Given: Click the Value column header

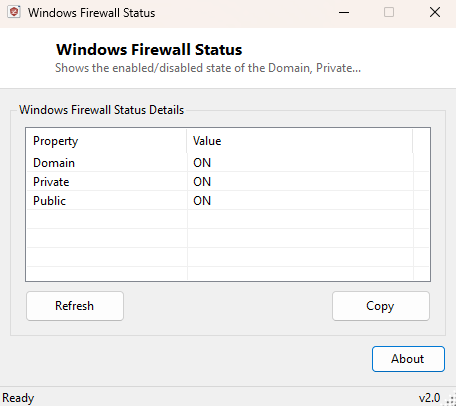Looking at the screenshot, I should click(x=300, y=141).
